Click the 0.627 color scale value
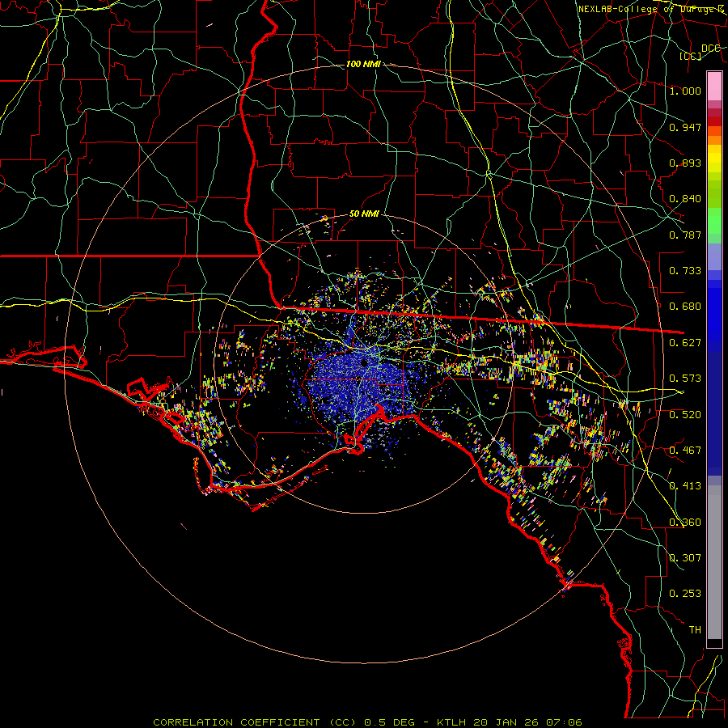 [685, 343]
